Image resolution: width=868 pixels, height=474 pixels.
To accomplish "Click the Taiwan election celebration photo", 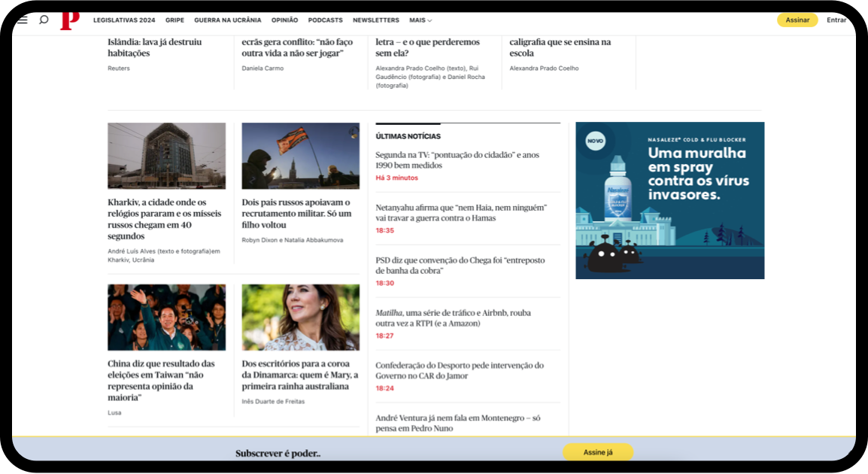I will [166, 317].
